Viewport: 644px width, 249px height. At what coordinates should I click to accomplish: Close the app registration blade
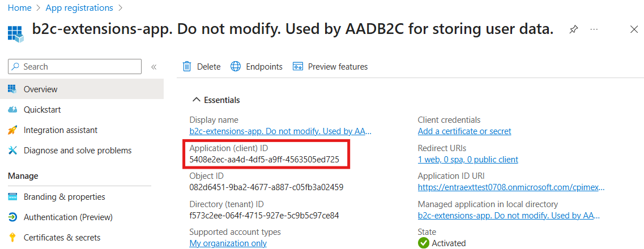pyautogui.click(x=634, y=29)
